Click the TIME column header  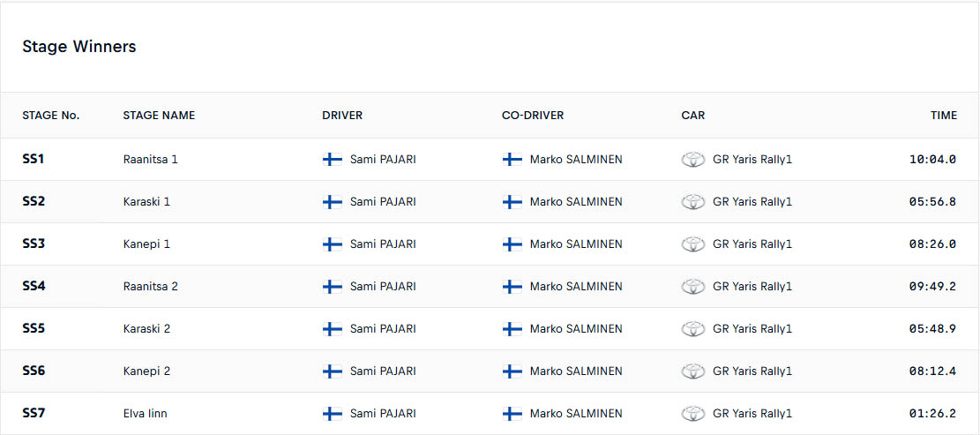[x=944, y=115]
